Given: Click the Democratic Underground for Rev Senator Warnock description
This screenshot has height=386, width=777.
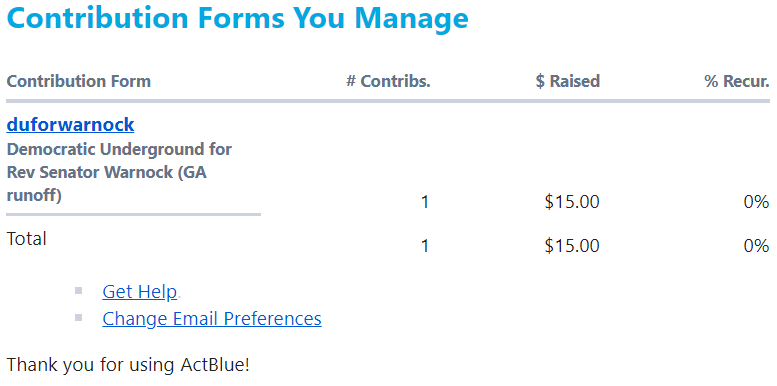Looking at the screenshot, I should pyautogui.click(x=119, y=172).
